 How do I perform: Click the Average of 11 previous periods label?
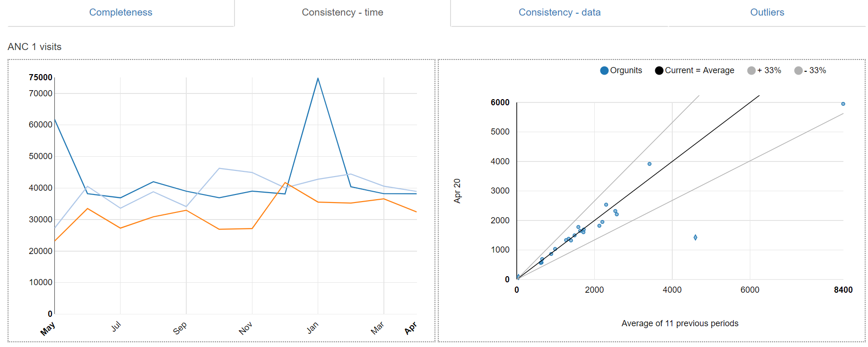pyautogui.click(x=680, y=323)
